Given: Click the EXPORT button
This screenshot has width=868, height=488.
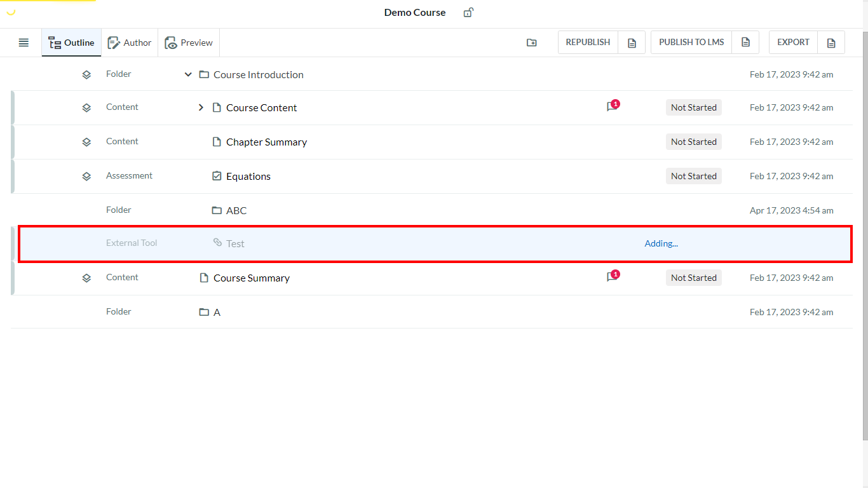Looking at the screenshot, I should click(793, 43).
